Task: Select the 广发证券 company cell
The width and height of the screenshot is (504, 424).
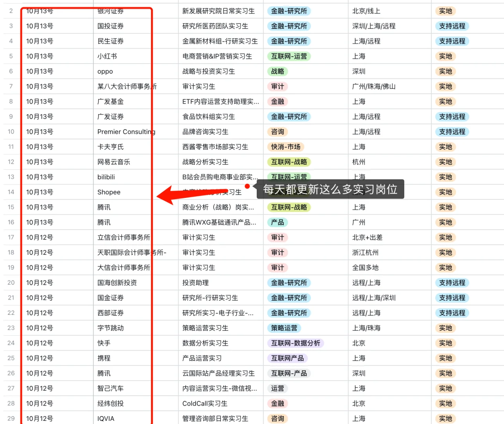Action: [135, 117]
